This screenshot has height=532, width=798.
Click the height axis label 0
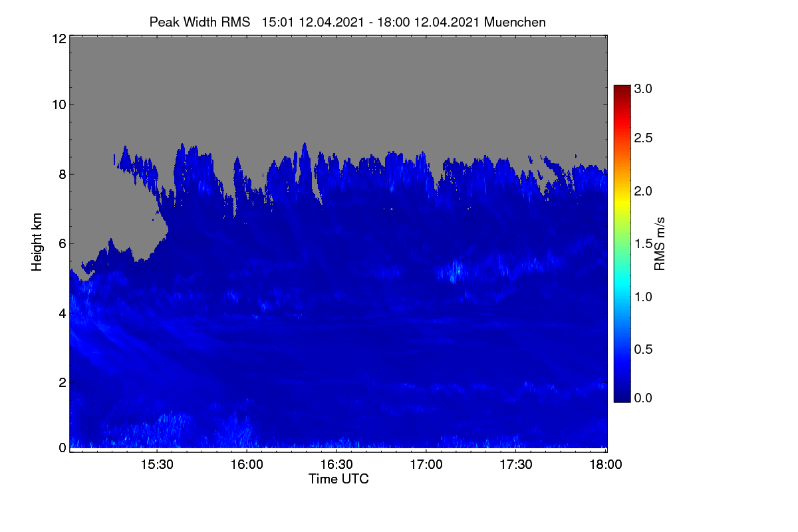coord(62,448)
